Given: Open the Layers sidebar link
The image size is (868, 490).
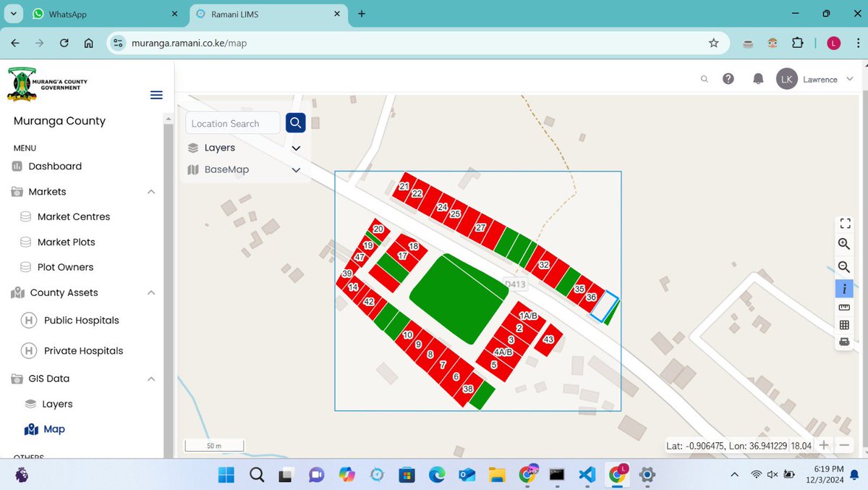Looking at the screenshot, I should (x=57, y=404).
